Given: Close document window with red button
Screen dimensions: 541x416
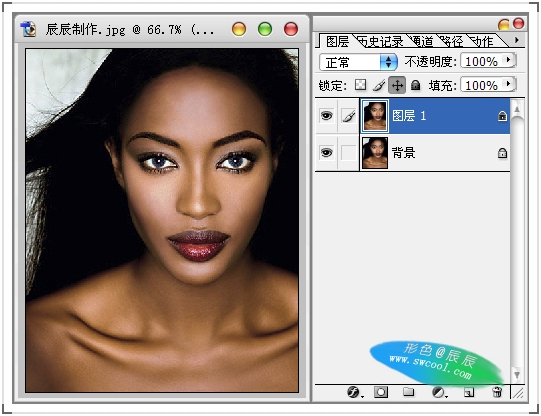Looking at the screenshot, I should coord(291,29).
